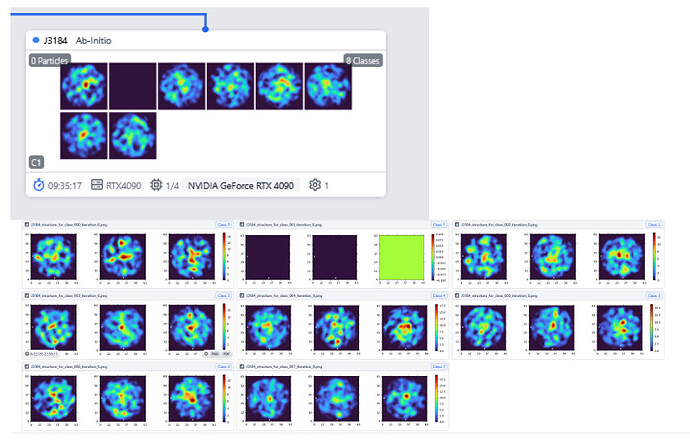The image size is (690, 442).
Task: Click the round icon left of PNG button
Action: click(206, 354)
